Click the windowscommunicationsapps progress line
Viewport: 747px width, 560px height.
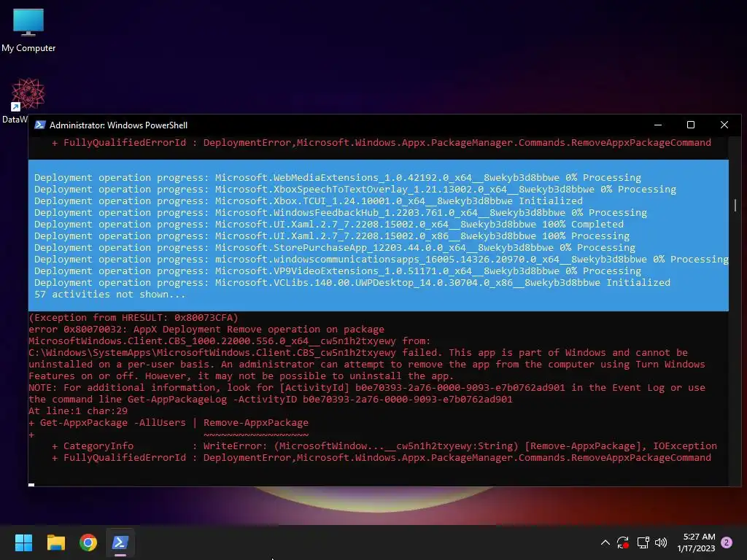click(381, 259)
